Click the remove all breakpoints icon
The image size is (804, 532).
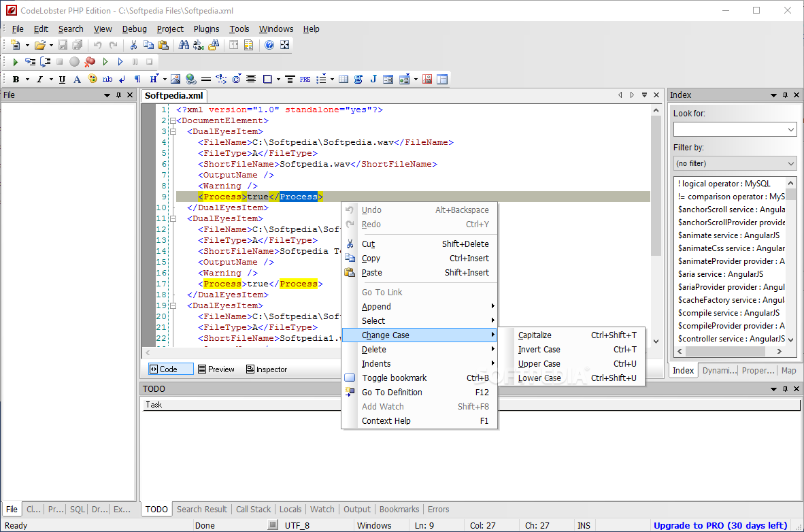[90, 62]
